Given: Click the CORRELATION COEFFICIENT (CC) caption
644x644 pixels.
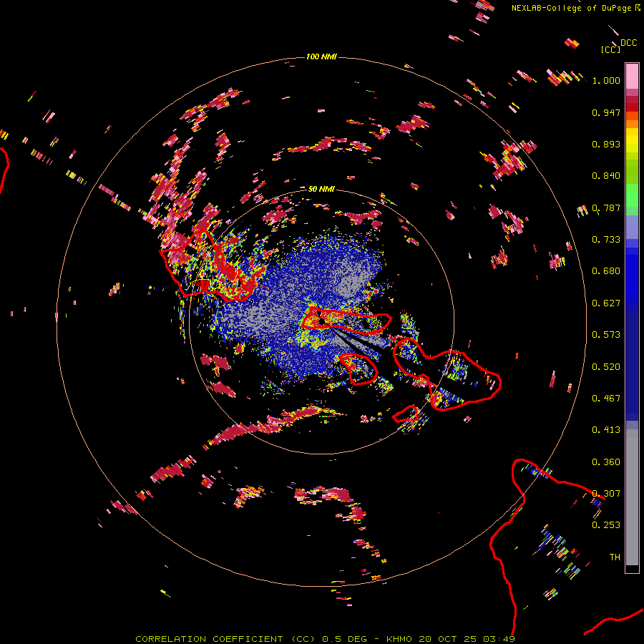Looking at the screenshot, I should click(225, 639).
